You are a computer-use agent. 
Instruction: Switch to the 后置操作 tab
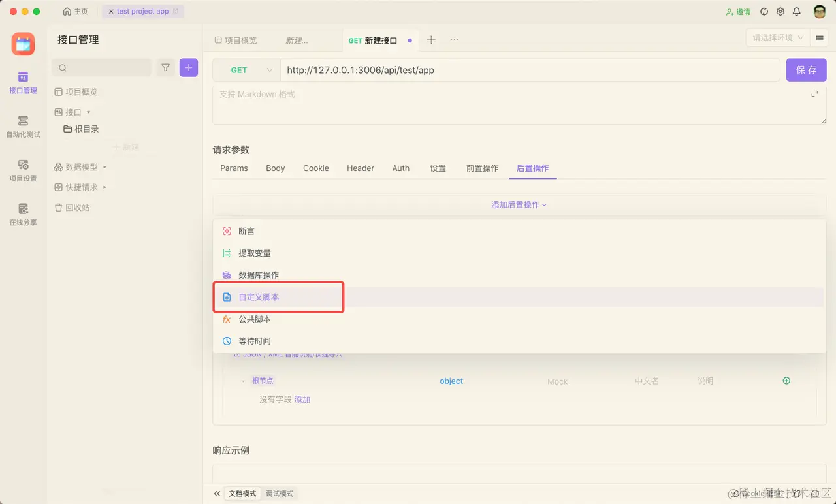tap(533, 168)
